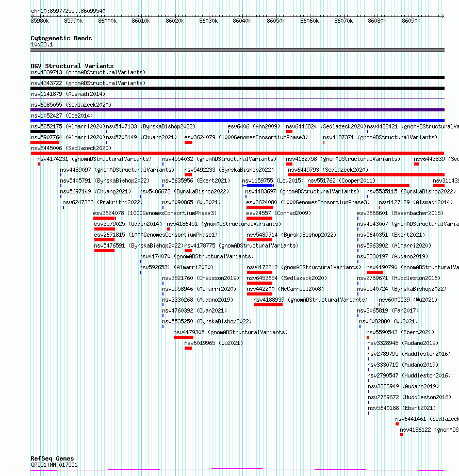Click the red bar under nsv6019965 (Wu2021)
Viewport: 459px width, 476px height.
[x=188, y=348]
